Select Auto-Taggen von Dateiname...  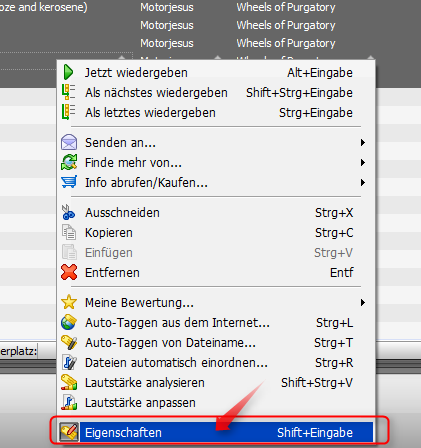(216, 342)
